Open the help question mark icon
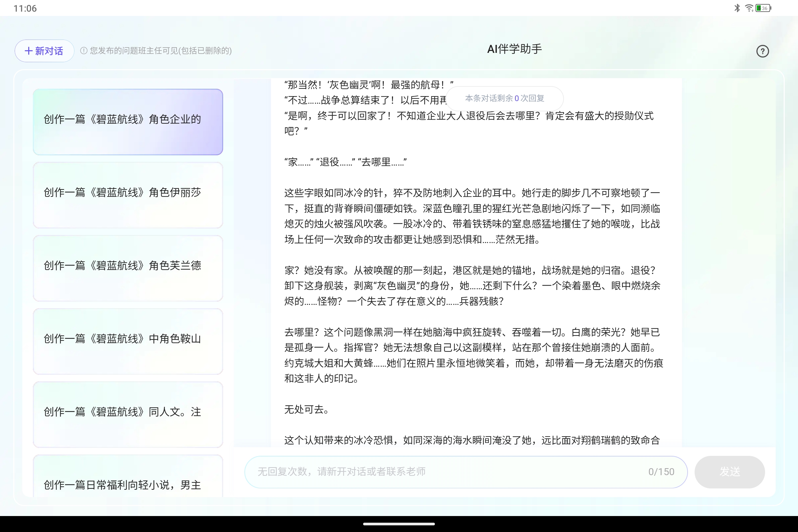 (x=762, y=51)
